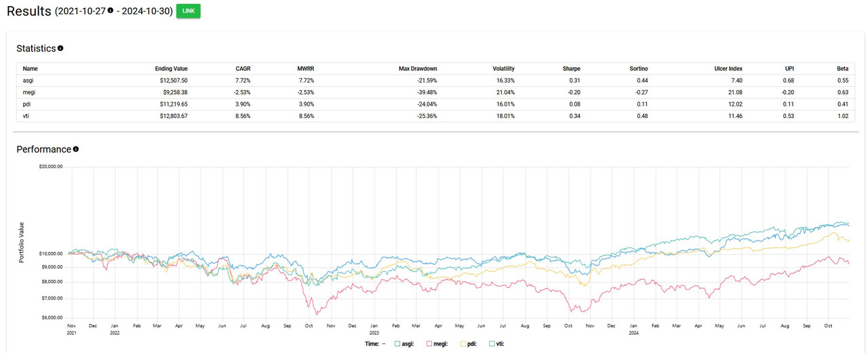Click ending value $9,258.38
The height and width of the screenshot is (353, 868).
click(175, 92)
